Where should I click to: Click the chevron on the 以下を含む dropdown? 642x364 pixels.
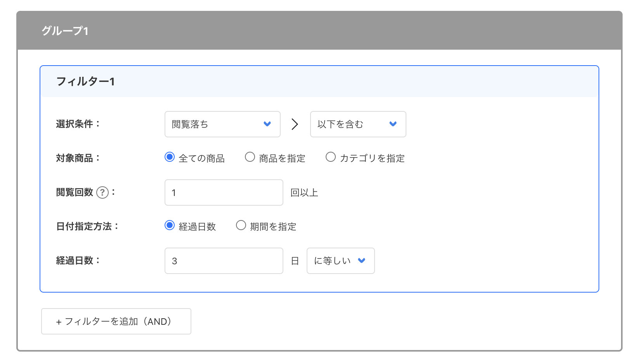[393, 124]
